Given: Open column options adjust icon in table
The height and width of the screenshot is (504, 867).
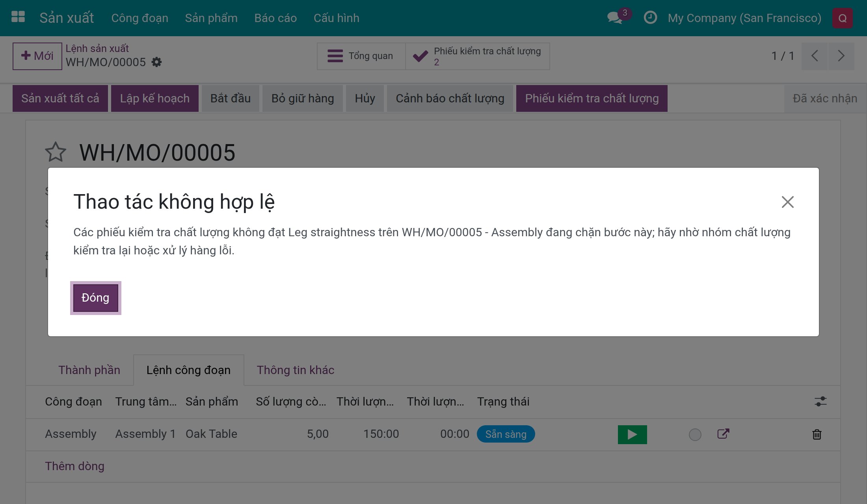Looking at the screenshot, I should (820, 402).
